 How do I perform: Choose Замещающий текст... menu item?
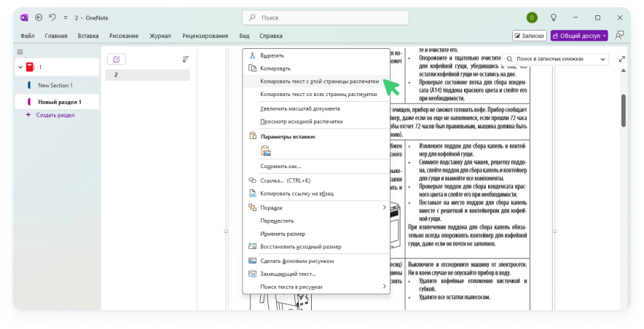pos(316,274)
